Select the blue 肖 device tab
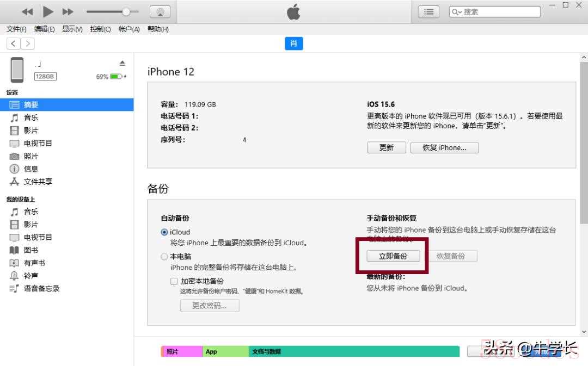 [x=293, y=44]
